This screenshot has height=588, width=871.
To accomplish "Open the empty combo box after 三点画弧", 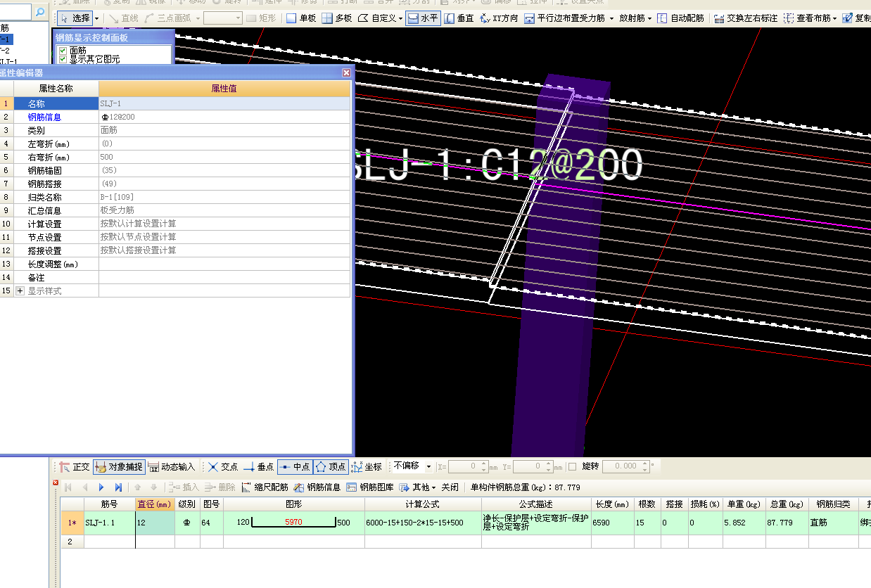I will [223, 18].
